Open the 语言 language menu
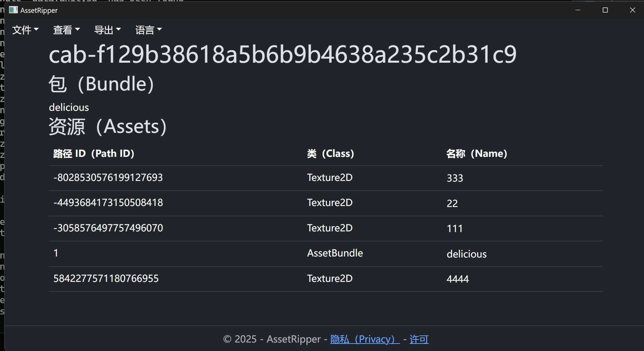 point(149,30)
